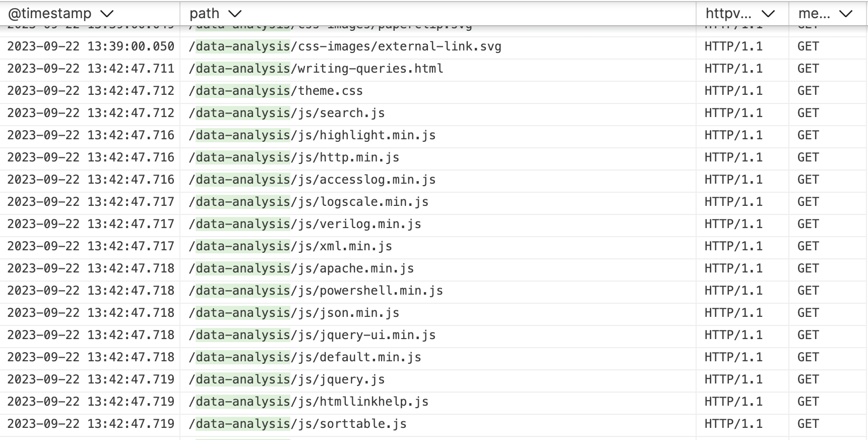868x440 pixels.
Task: Click the timestamp of the apache.min.js row
Action: pos(91,268)
